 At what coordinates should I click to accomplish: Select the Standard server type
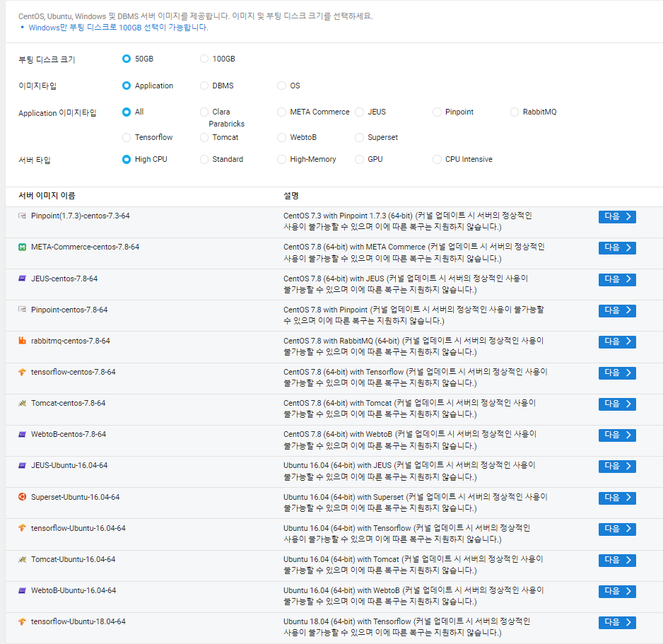point(204,160)
